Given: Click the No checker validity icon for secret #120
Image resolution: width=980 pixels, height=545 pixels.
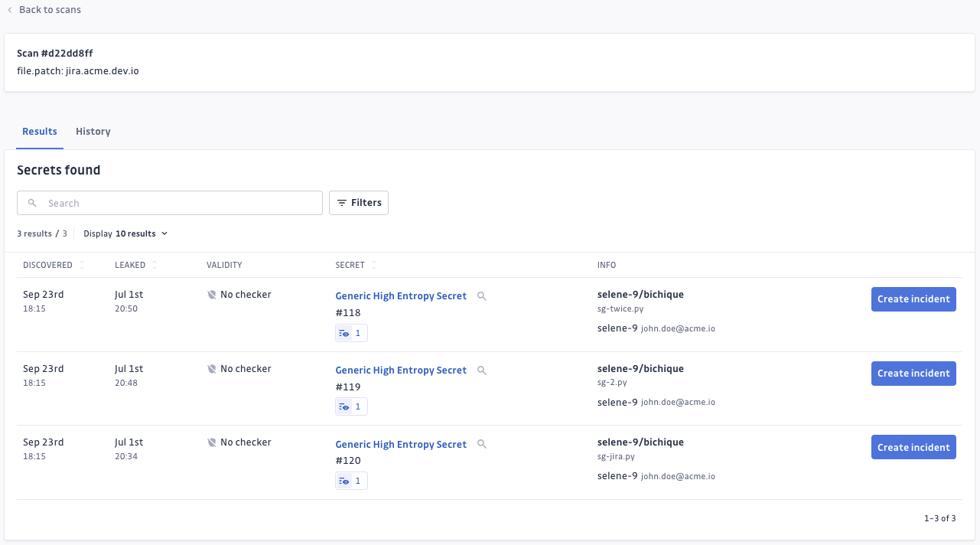Looking at the screenshot, I should [212, 442].
